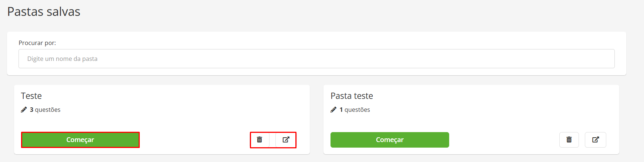Click the '3 questões' count text
The image size is (644, 162).
click(45, 110)
